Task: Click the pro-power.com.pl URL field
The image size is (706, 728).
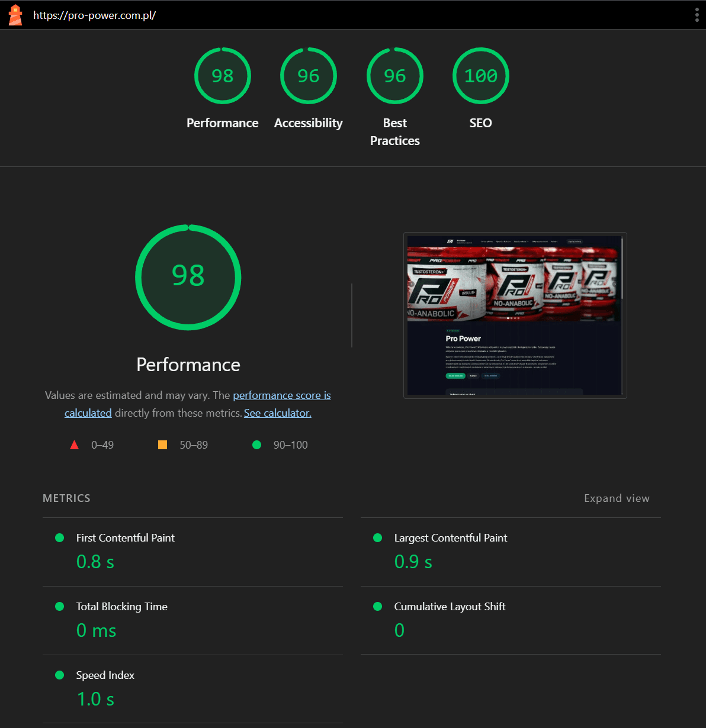Action: 95,17
